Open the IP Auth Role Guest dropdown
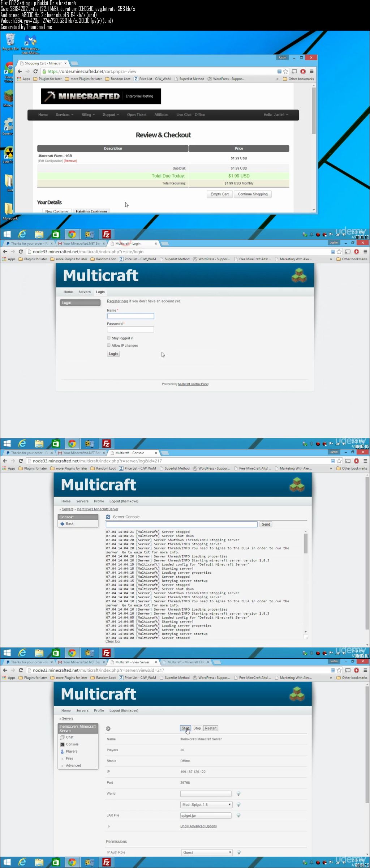 coord(206,852)
